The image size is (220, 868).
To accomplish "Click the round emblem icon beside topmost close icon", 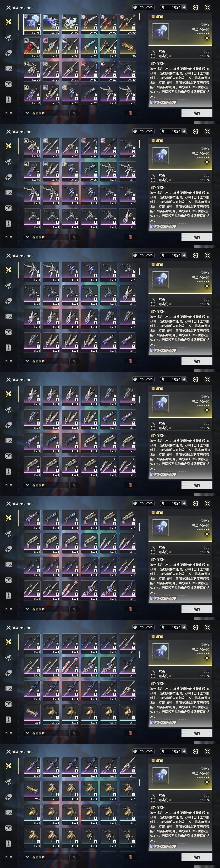I will click(x=196, y=7).
